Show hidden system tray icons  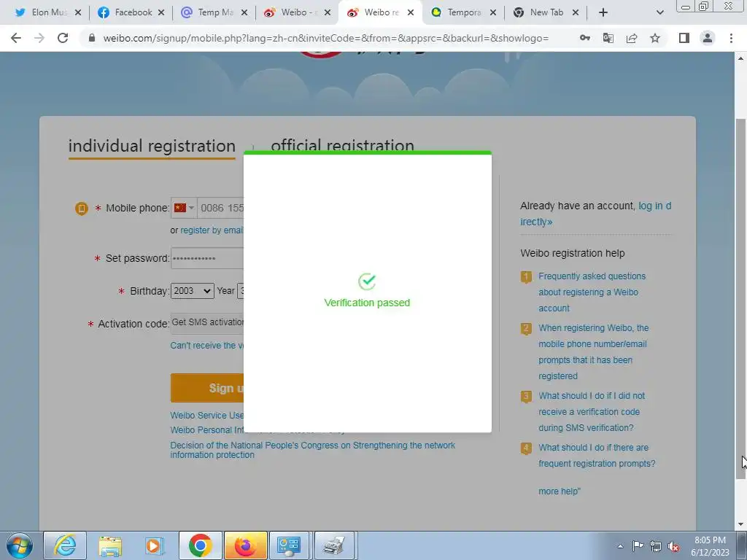(620, 546)
